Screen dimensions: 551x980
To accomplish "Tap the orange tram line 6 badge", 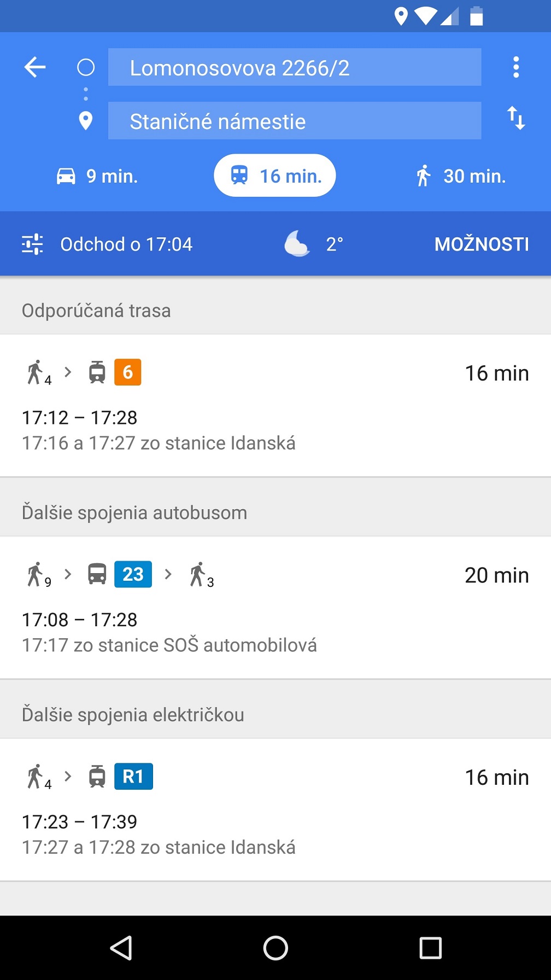I will click(127, 372).
